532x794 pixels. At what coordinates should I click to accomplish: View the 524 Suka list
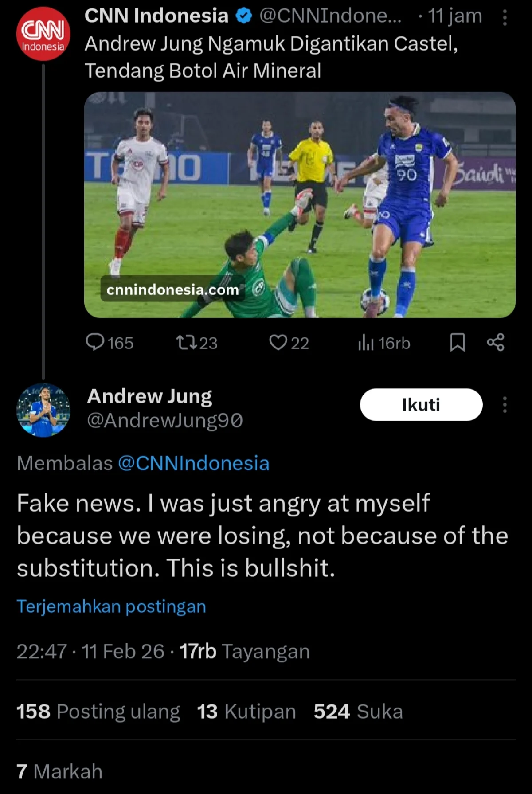tap(358, 712)
